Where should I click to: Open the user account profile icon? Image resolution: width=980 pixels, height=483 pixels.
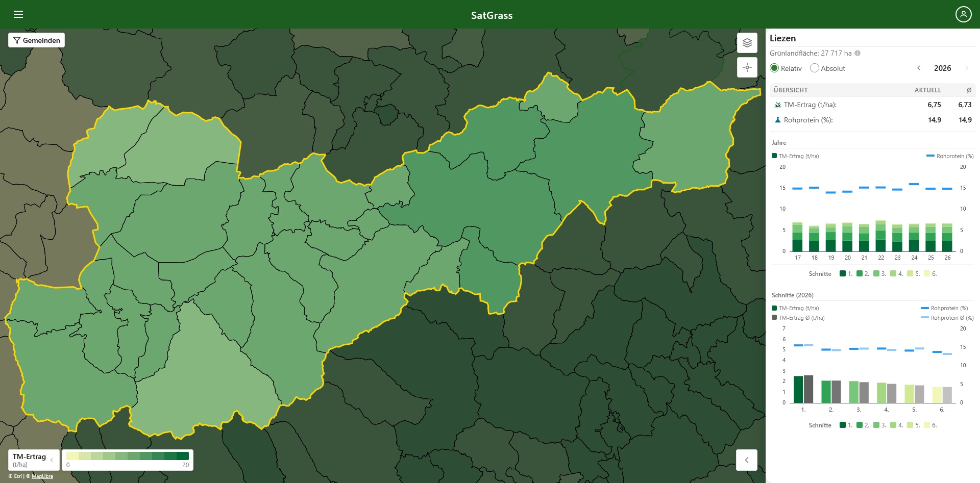tap(963, 14)
